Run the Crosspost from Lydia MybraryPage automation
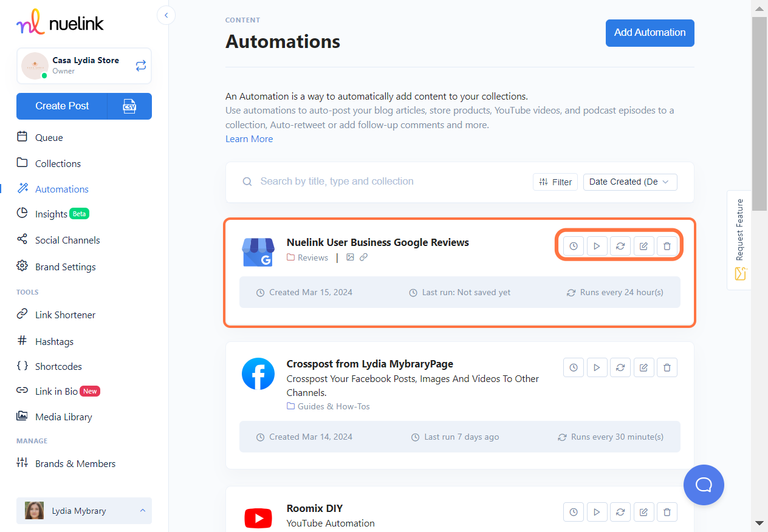Viewport: 768px width, 532px height. click(x=597, y=367)
